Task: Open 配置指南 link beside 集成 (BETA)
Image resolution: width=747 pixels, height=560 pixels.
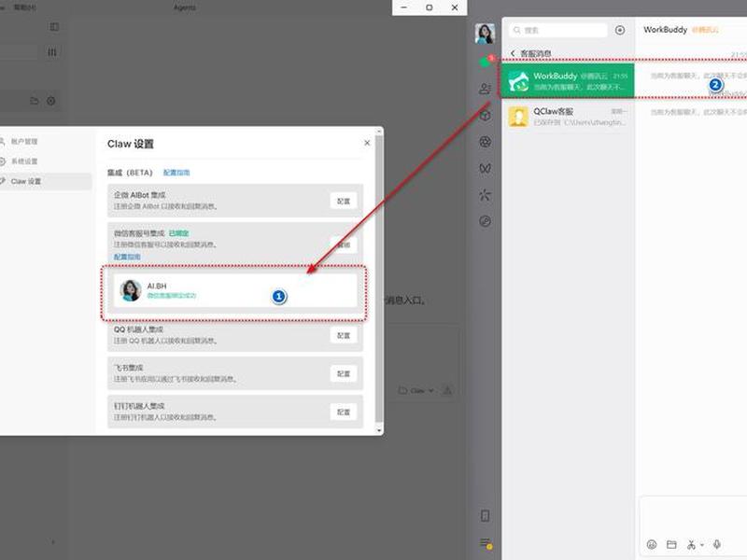Action: [176, 173]
